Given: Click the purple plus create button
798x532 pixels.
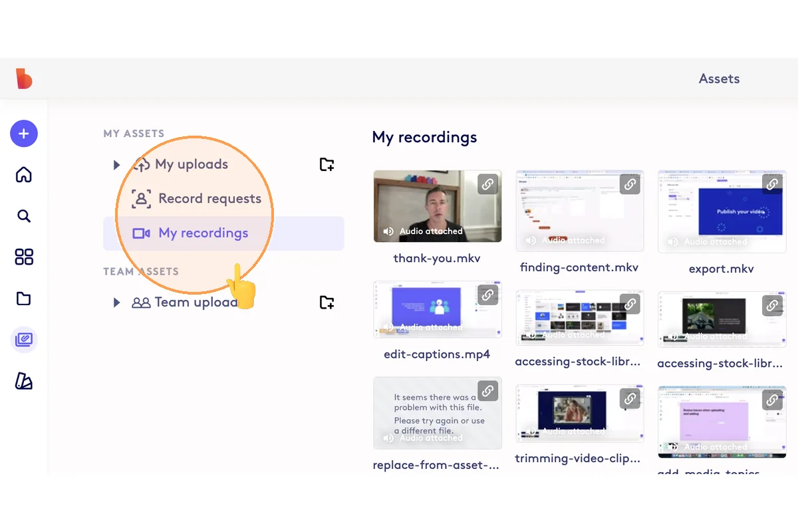Looking at the screenshot, I should [24, 134].
